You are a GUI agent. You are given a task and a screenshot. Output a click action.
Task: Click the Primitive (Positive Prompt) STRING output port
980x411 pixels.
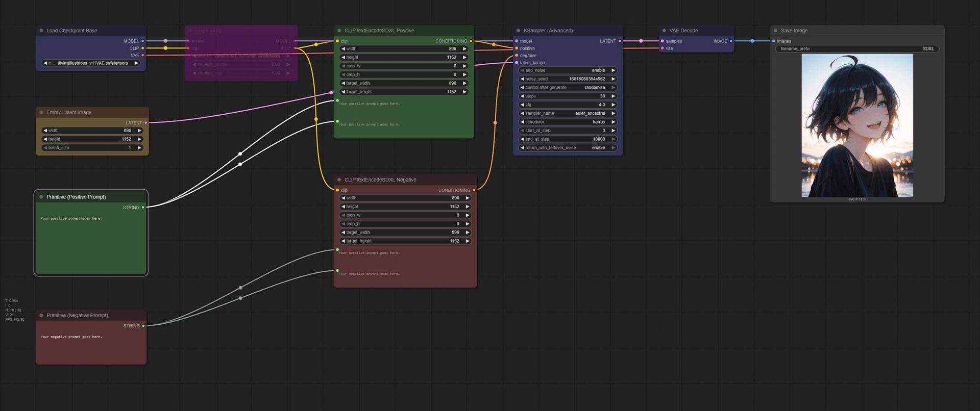click(143, 208)
